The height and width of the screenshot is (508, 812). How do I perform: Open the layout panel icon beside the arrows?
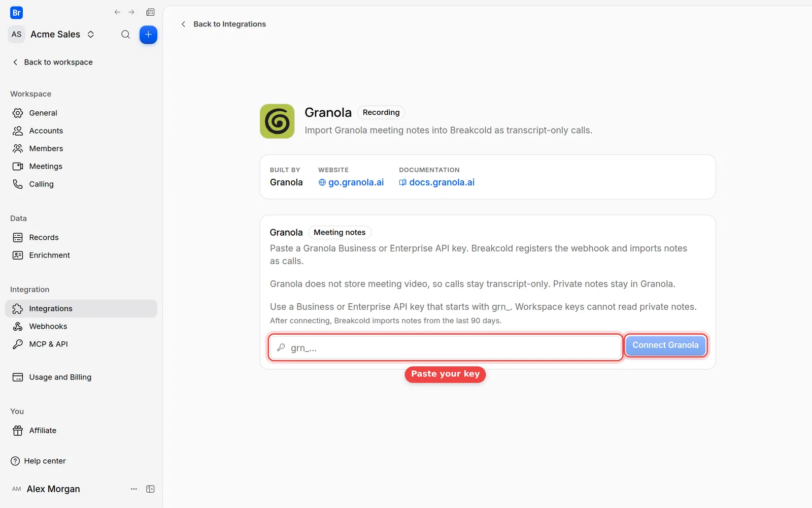150,12
